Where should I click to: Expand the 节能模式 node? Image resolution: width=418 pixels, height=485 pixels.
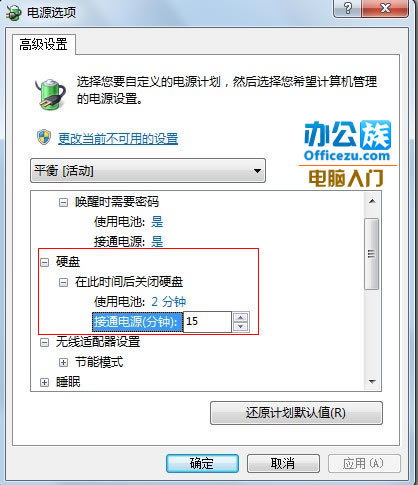(x=63, y=362)
